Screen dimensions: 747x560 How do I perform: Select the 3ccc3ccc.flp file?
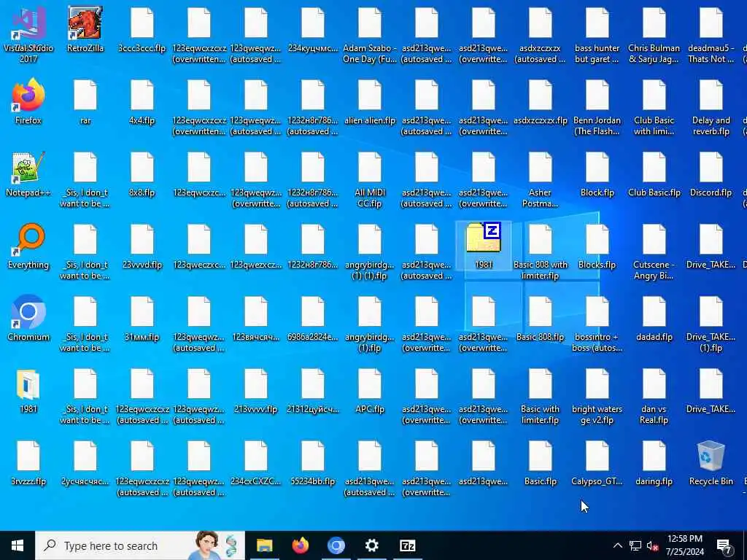coord(142,29)
